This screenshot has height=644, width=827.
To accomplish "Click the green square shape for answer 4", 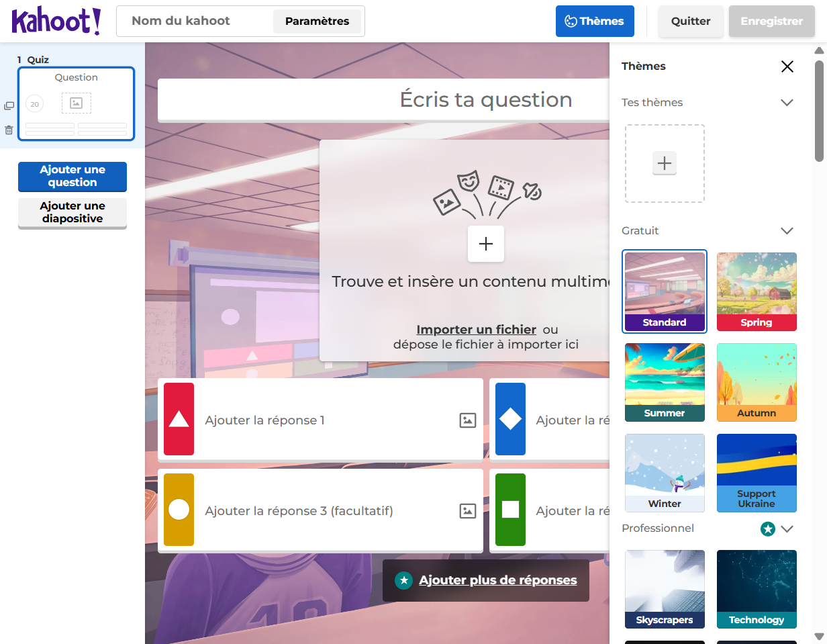I will (510, 510).
